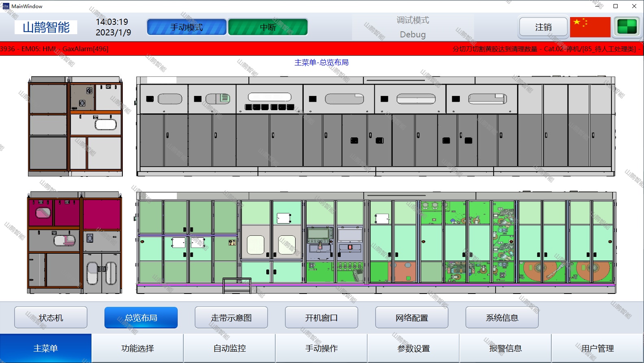Viewport: 644px width, 363px height.
Task: Switch to the 主菜单 main menu tab
Action: pyautogui.click(x=46, y=348)
